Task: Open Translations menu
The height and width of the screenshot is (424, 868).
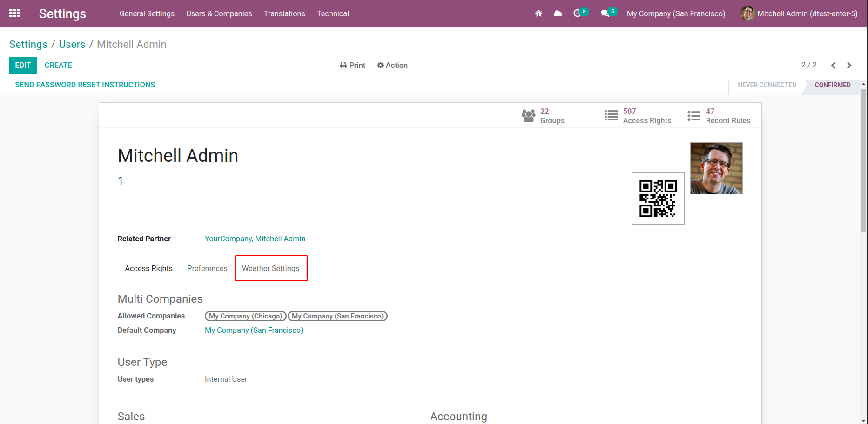Action: click(284, 13)
